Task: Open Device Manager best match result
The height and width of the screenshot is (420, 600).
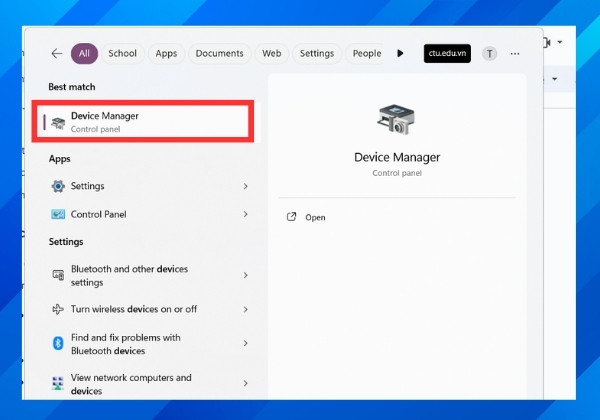Action: click(x=143, y=122)
